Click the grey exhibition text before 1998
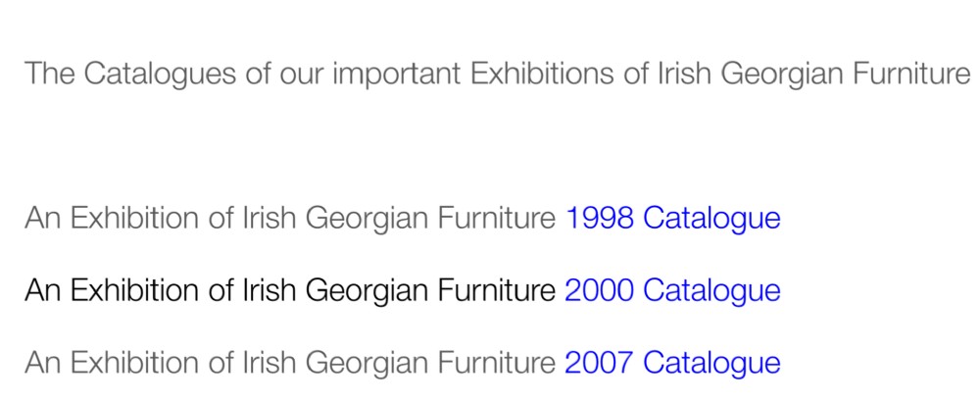 [290, 220]
